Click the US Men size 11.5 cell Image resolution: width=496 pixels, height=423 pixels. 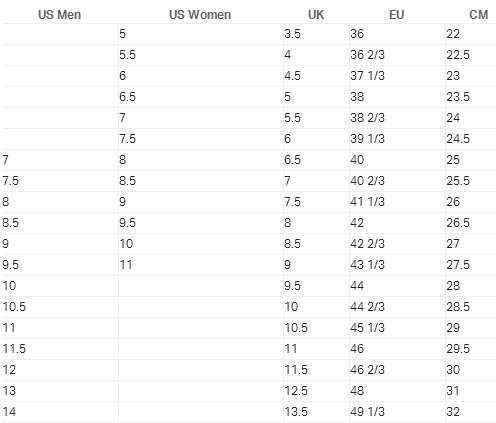(60, 349)
